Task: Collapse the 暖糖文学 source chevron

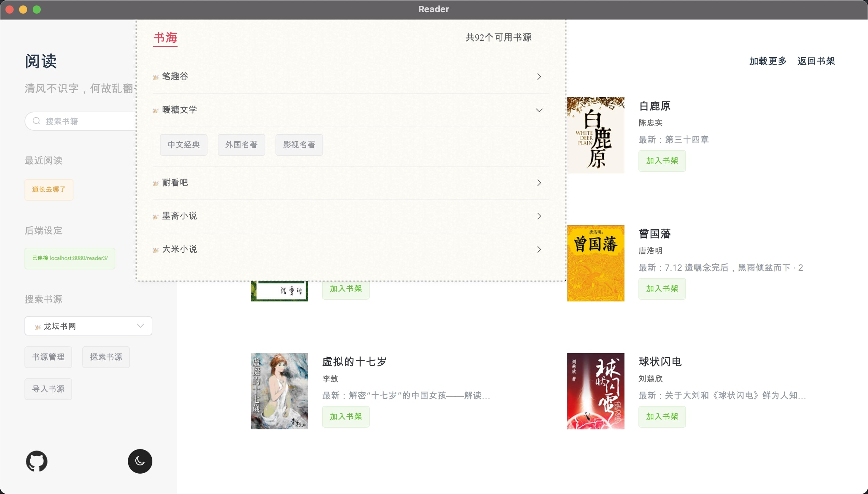Action: point(539,110)
